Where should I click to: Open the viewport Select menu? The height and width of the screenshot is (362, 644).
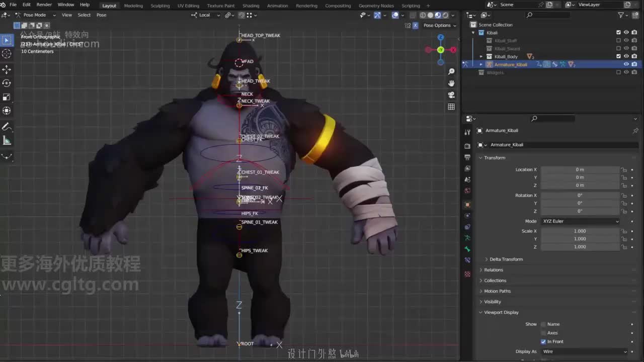coord(84,15)
